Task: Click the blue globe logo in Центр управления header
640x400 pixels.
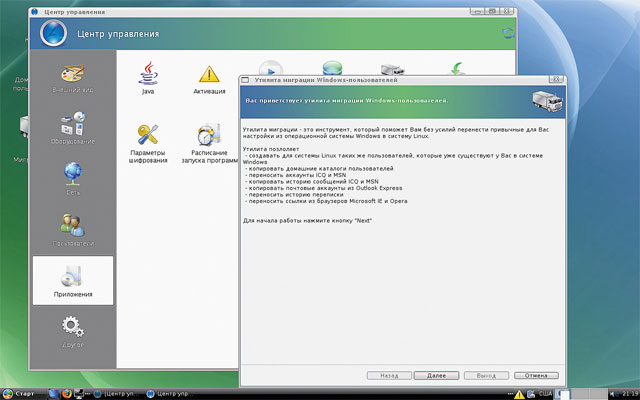Action: click(x=53, y=33)
